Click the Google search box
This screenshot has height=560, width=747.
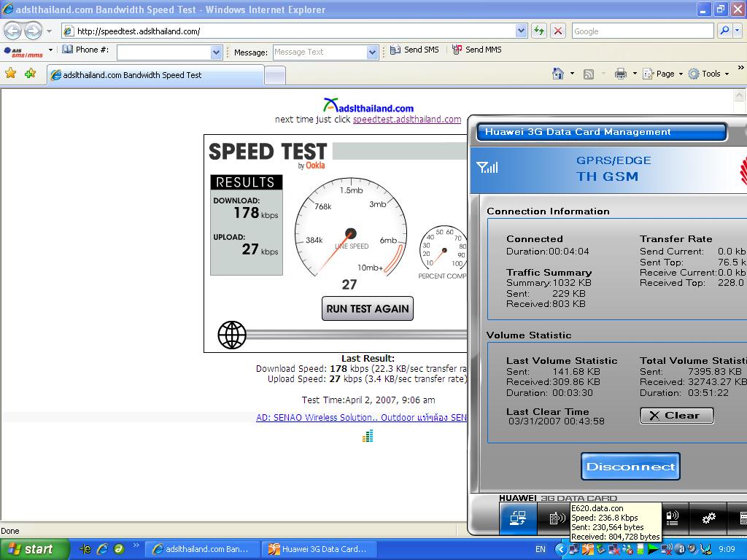coord(642,31)
